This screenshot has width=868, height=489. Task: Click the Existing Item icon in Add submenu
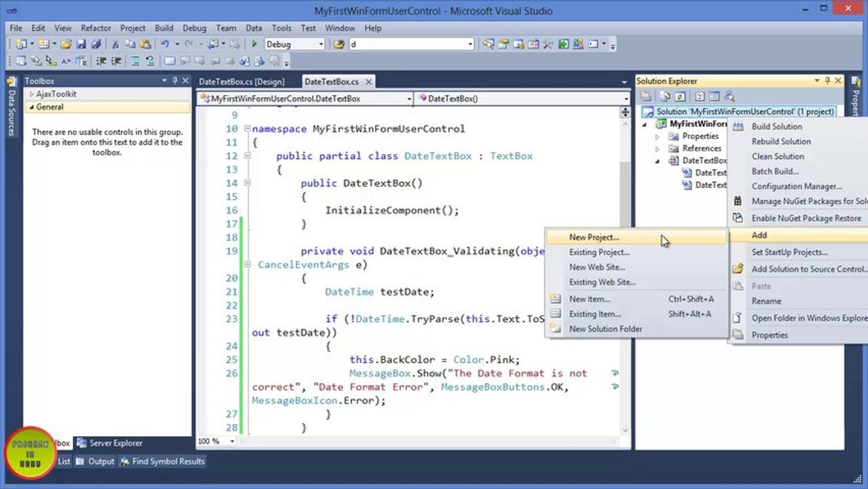pyautogui.click(x=556, y=314)
